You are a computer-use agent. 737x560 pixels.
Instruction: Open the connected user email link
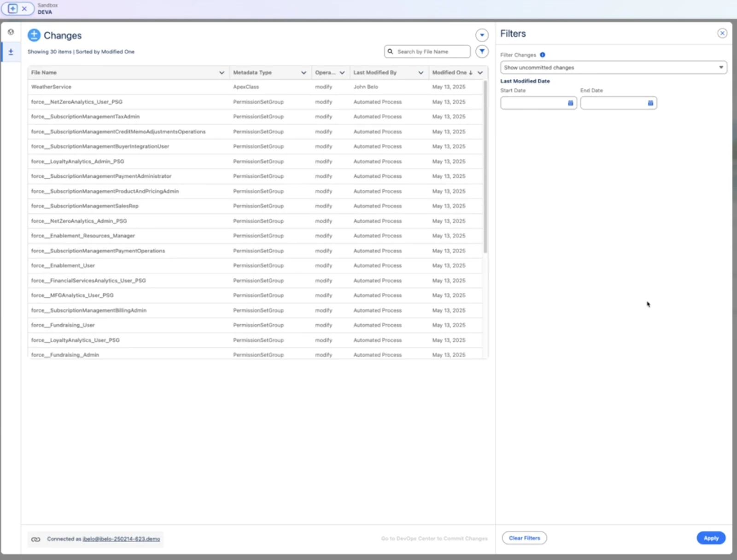point(121,539)
